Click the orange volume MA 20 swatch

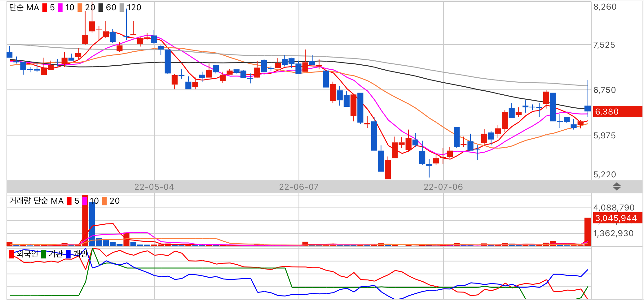(104, 201)
